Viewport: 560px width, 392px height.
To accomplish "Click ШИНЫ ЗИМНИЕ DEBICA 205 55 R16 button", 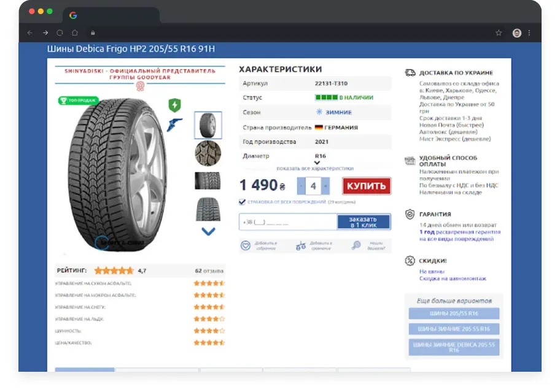I will [x=454, y=347].
